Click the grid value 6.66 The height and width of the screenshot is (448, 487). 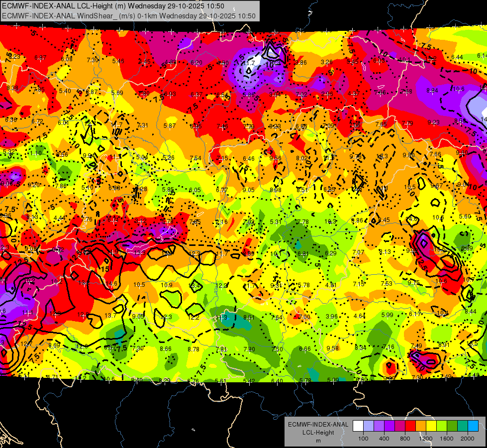tap(304, 349)
